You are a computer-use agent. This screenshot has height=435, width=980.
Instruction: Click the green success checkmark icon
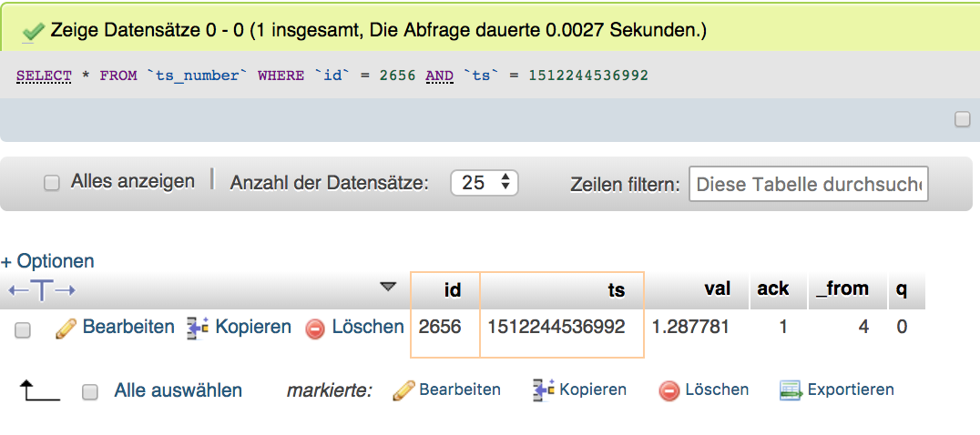coord(33,31)
